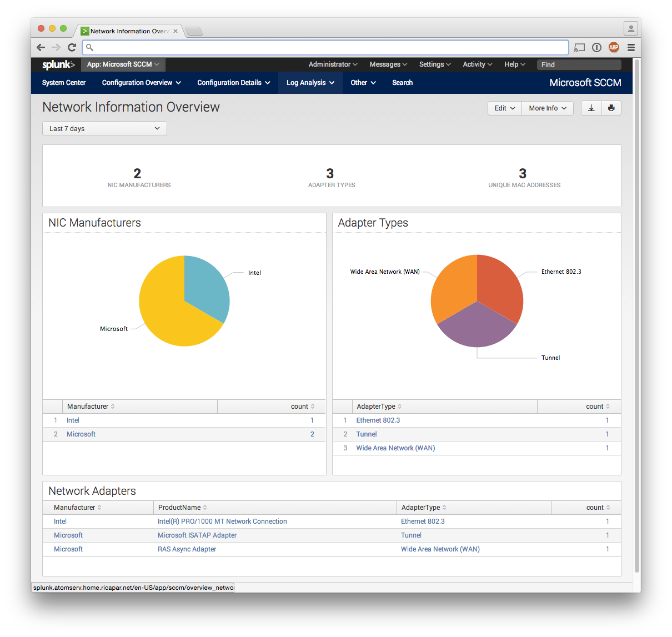Click the Chrome user profile icon
672x637 pixels.
click(x=630, y=28)
